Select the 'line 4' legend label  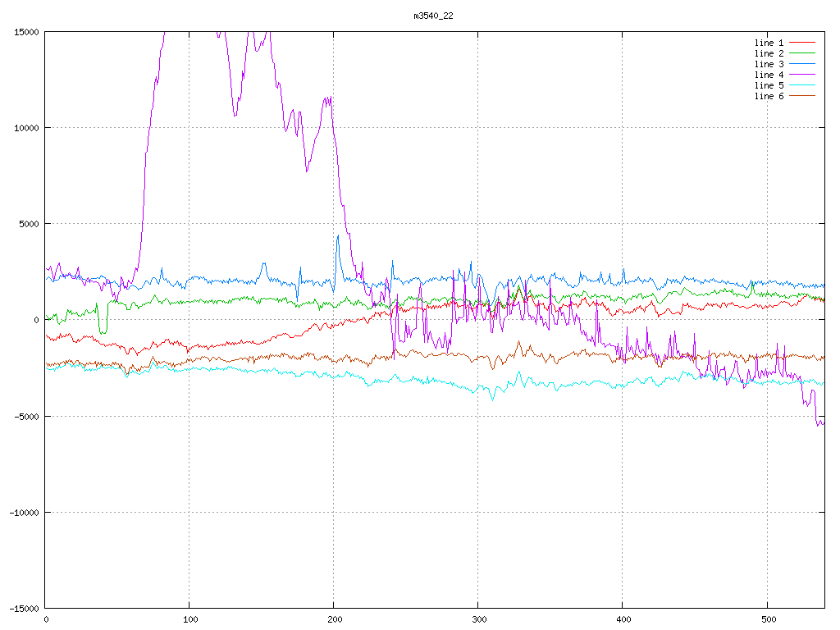(x=769, y=75)
